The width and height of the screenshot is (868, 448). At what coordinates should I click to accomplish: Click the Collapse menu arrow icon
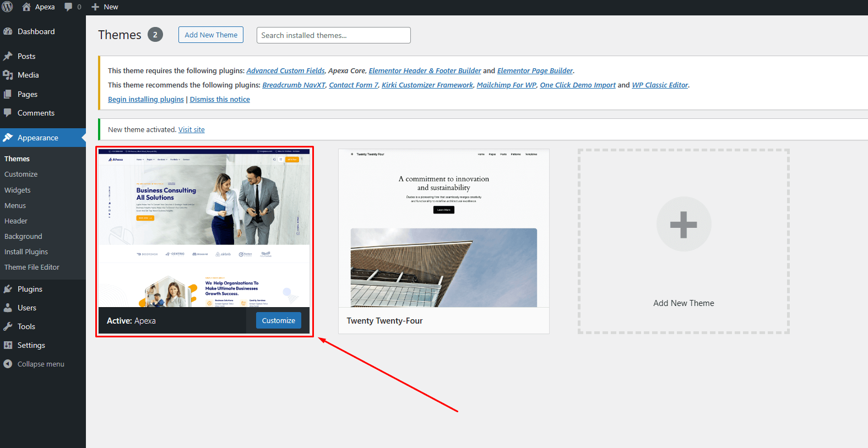[8, 364]
